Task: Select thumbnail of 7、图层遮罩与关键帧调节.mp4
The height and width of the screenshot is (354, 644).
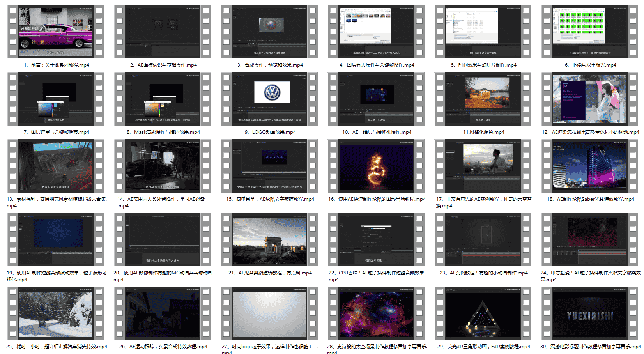Action: coord(56,99)
